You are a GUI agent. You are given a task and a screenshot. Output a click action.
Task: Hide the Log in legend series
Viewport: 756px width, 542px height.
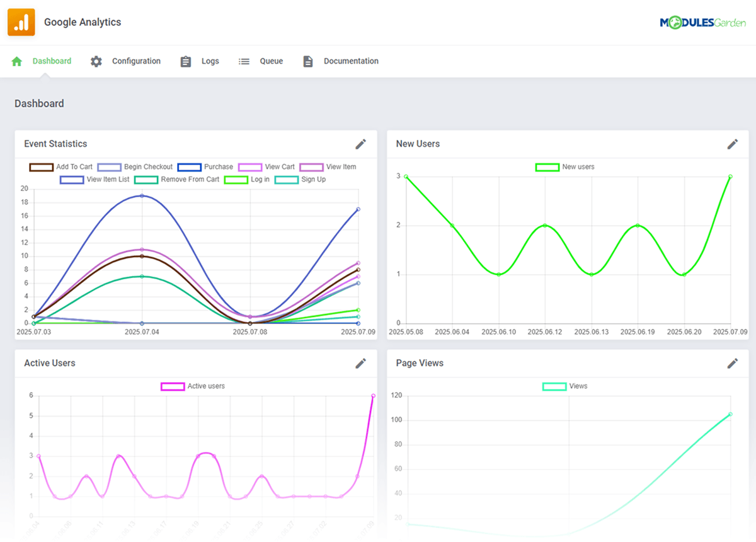pos(247,180)
